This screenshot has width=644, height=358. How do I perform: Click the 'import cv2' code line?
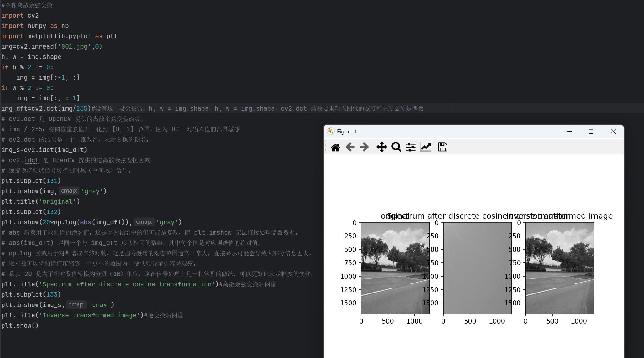(20, 15)
